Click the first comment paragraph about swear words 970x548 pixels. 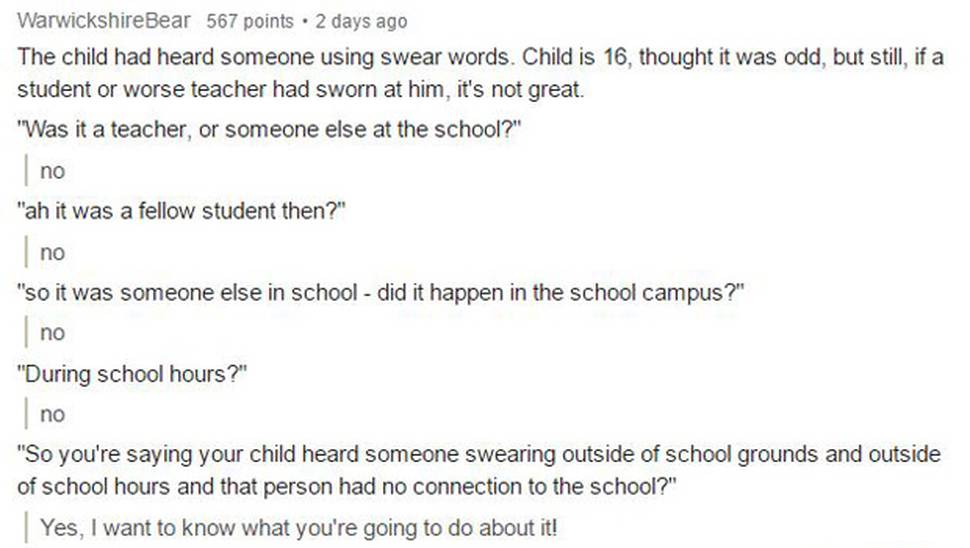pyautogui.click(x=480, y=73)
